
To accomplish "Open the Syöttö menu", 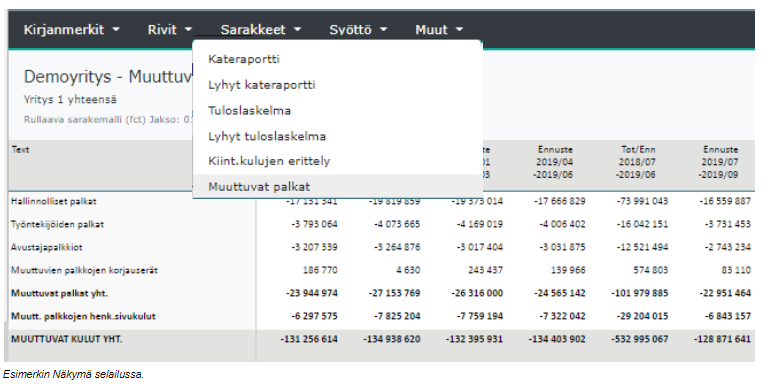I will tap(358, 30).
